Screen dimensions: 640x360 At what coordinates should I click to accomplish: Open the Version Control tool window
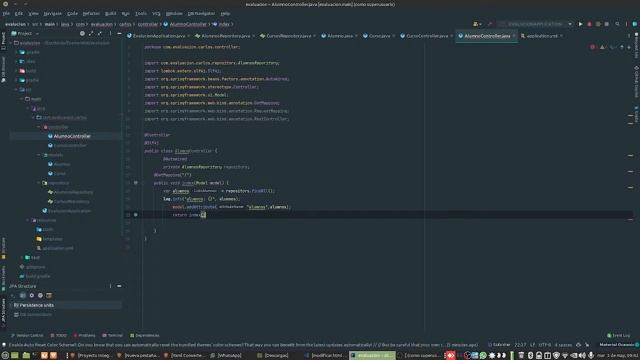[27, 336]
